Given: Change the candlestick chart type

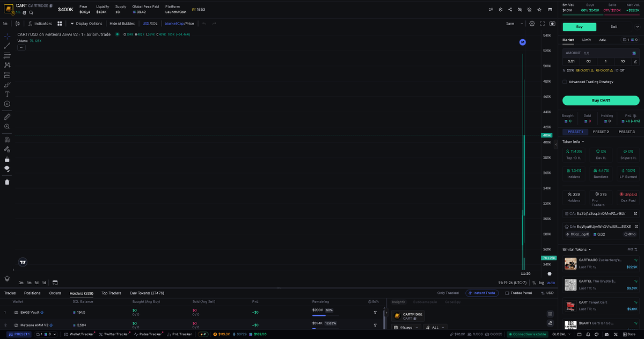Looking at the screenshot, I should coord(18,24).
